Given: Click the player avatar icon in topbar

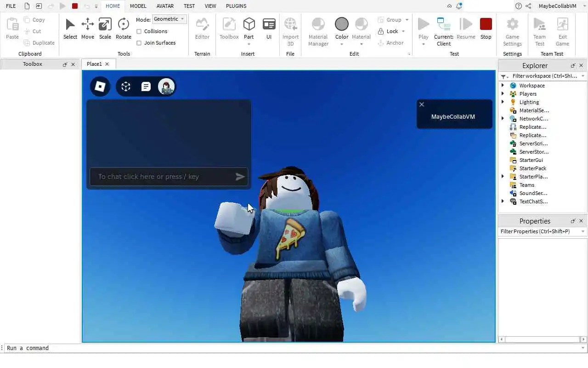Looking at the screenshot, I should click(166, 86).
